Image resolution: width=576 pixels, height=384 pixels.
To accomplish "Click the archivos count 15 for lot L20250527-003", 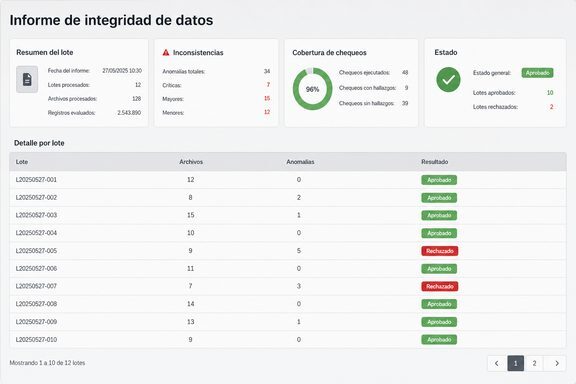I will (191, 215).
